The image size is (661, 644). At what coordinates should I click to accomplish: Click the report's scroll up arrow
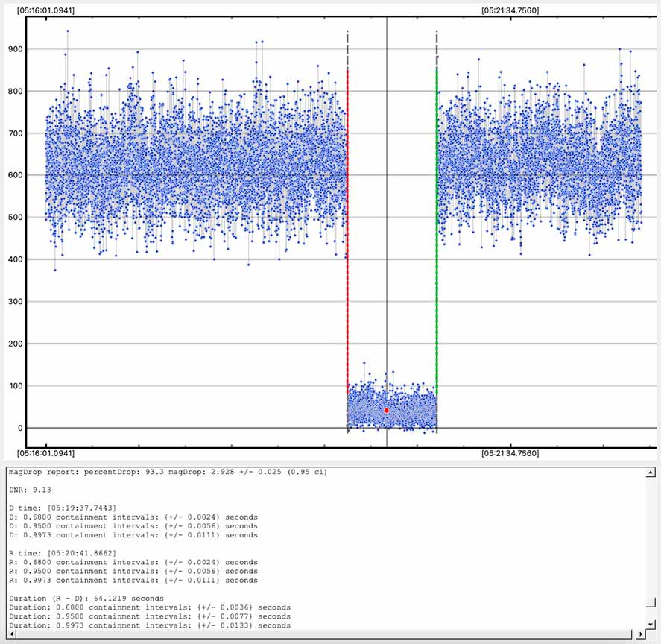click(651, 473)
